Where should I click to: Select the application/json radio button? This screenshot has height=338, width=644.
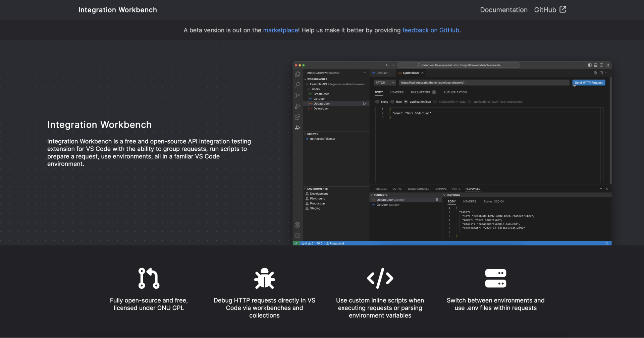coord(406,102)
